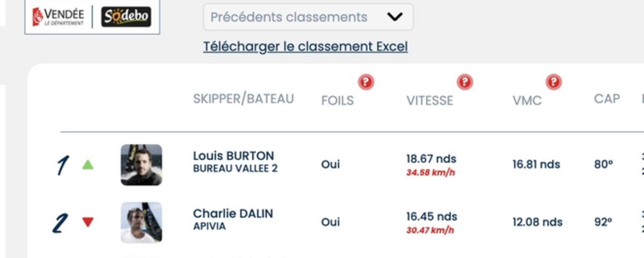Open Charlie DALIN's skipper photo
The height and width of the screenshot is (258, 644).
(x=141, y=223)
